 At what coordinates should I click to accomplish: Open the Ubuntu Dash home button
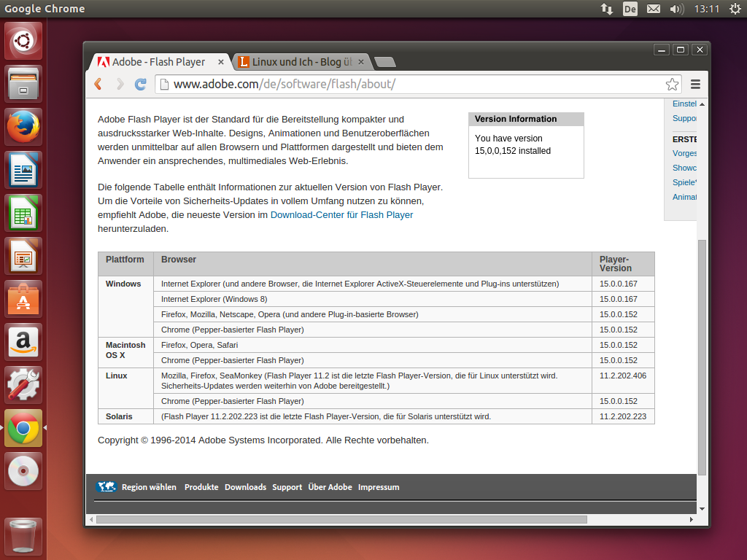[24, 41]
